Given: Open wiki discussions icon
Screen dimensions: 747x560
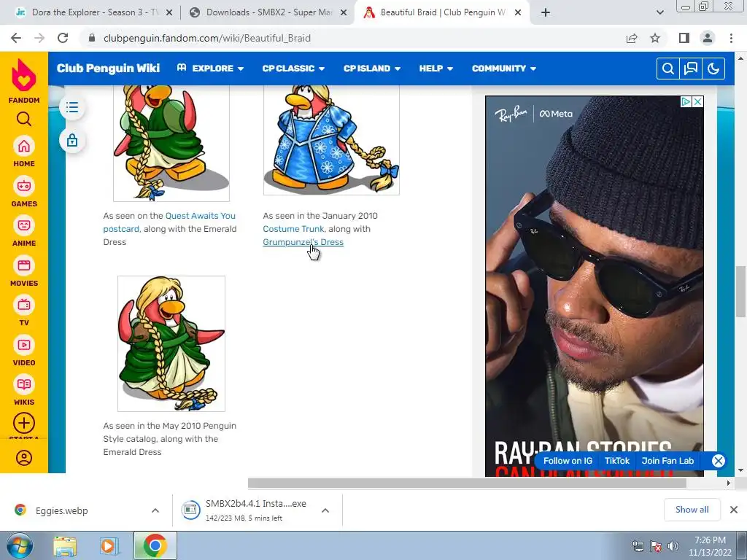Looking at the screenshot, I should [691, 69].
